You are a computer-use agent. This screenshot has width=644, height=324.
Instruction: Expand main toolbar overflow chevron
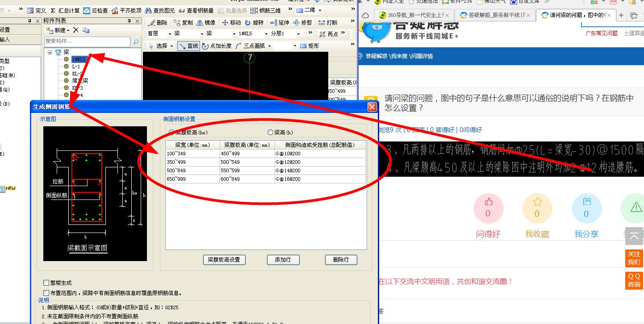point(290,10)
